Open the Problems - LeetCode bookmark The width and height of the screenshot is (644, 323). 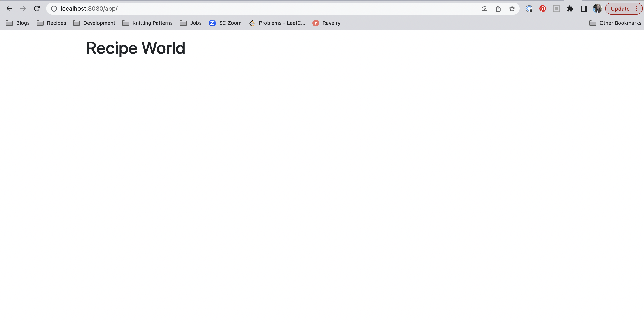point(277,23)
